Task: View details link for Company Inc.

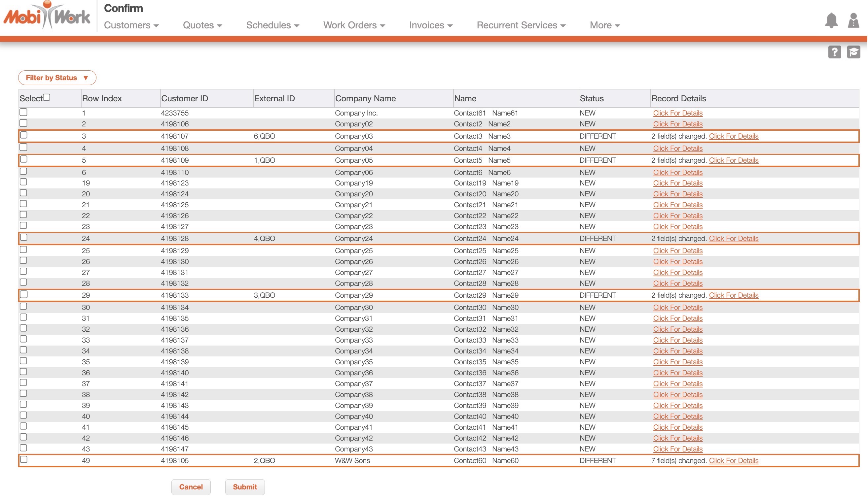Action: tap(678, 113)
